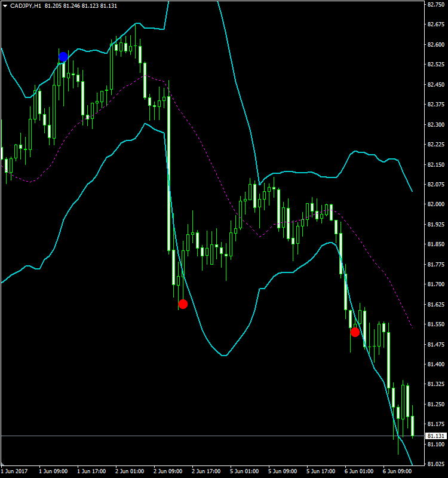Screen dimensions: 448x478
Task: Click the 1 Jun 2017 date label
Action: (14, 471)
